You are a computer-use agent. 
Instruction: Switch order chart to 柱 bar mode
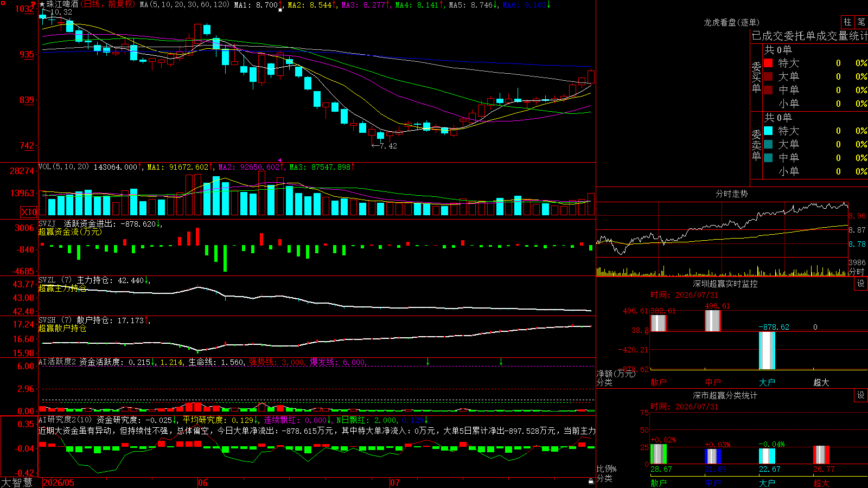(847, 22)
